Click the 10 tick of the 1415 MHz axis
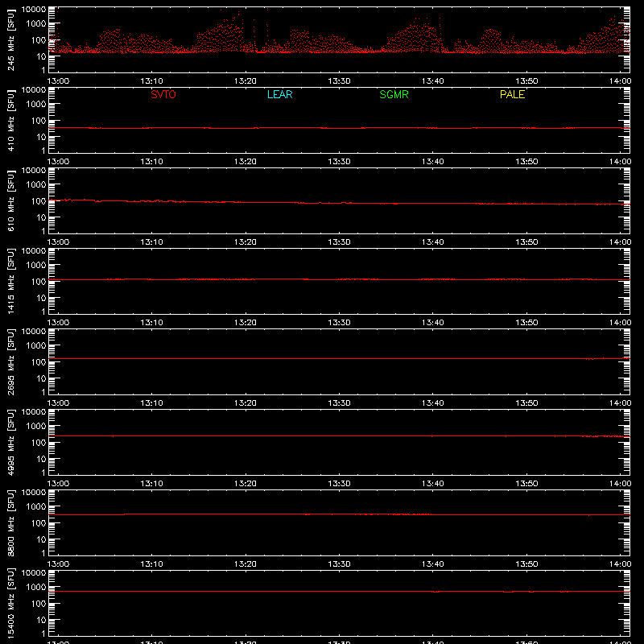Viewport: 644px width, 644px height. 41,298
